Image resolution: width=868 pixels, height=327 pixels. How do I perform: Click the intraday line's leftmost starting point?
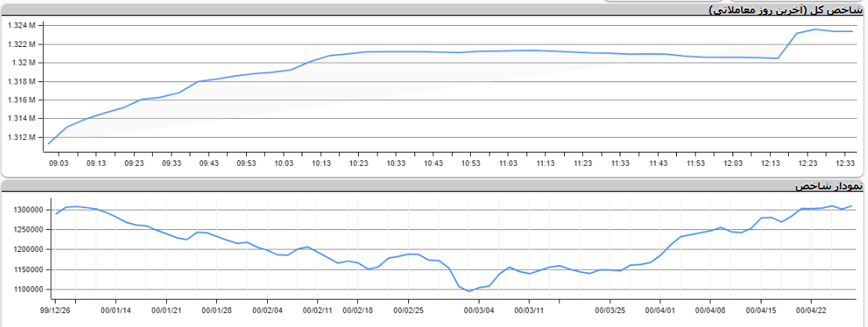click(49, 143)
